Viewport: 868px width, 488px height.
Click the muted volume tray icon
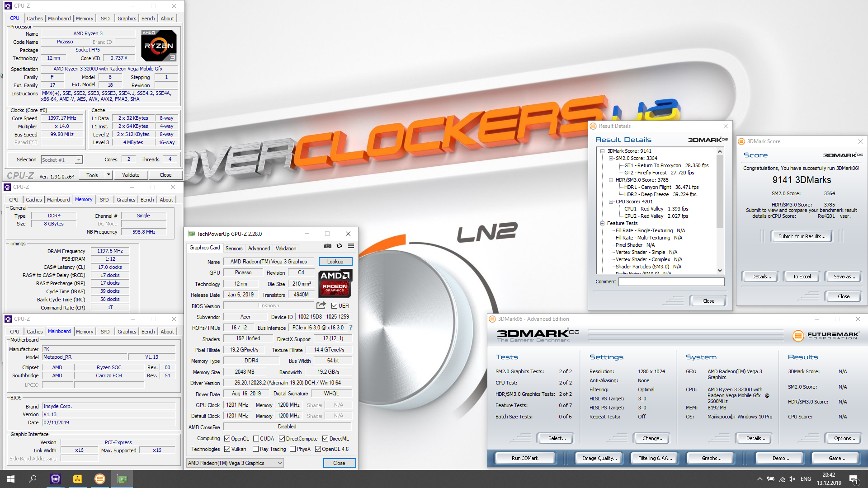coord(792,479)
